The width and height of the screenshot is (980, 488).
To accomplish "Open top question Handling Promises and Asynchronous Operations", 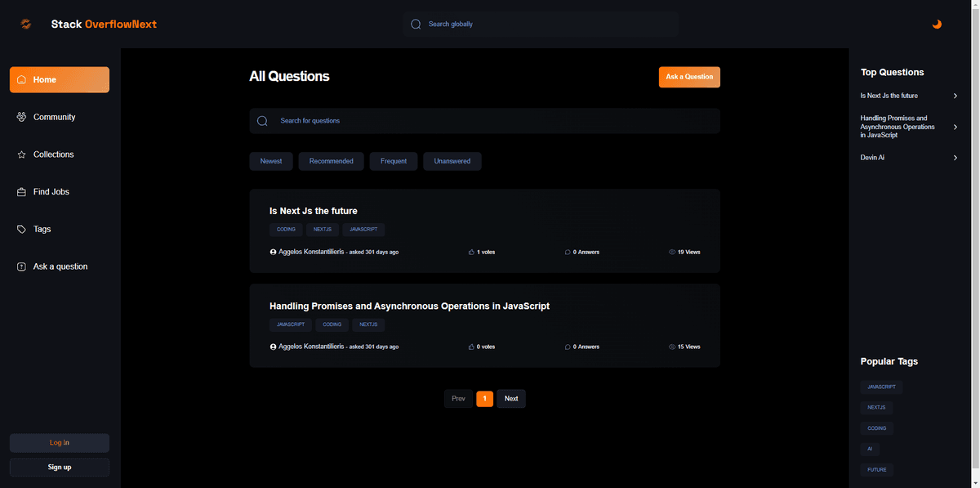I will coord(898,127).
